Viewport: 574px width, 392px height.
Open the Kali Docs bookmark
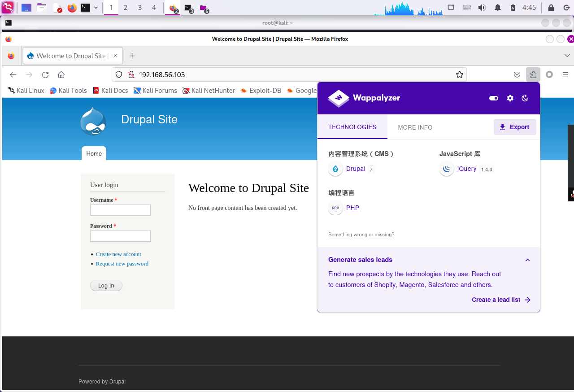tap(110, 91)
